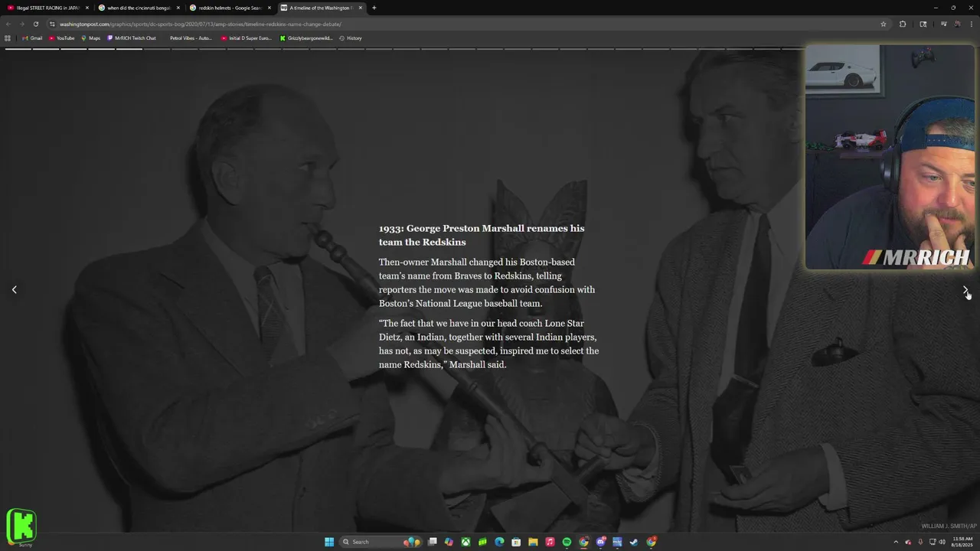Image resolution: width=980 pixels, height=551 pixels.
Task: Open the pink music app in taskbar
Action: [x=550, y=542]
